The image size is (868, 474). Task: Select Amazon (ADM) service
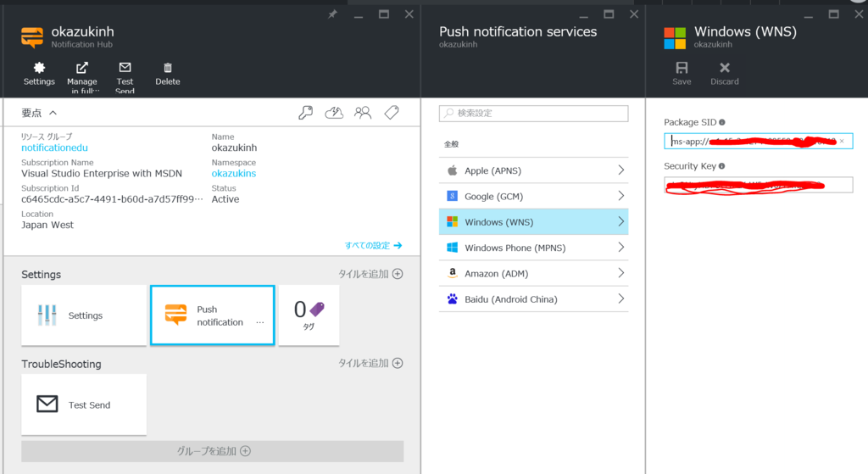coord(534,274)
